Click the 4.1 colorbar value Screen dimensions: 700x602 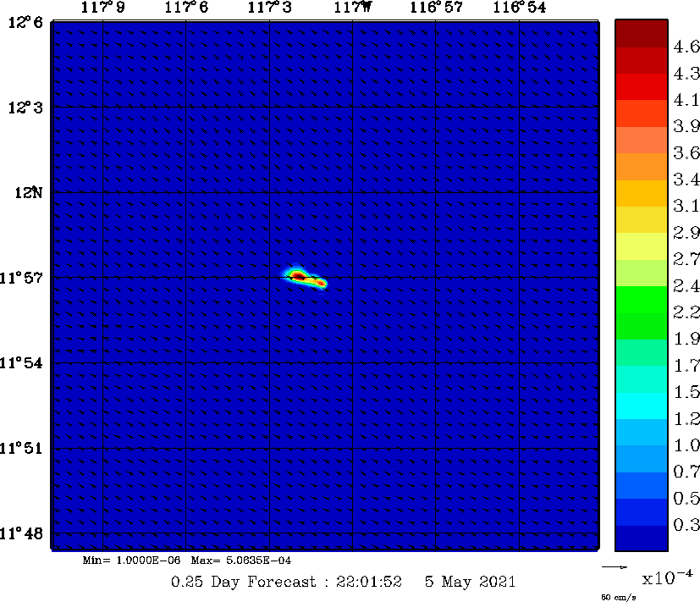click(x=686, y=100)
